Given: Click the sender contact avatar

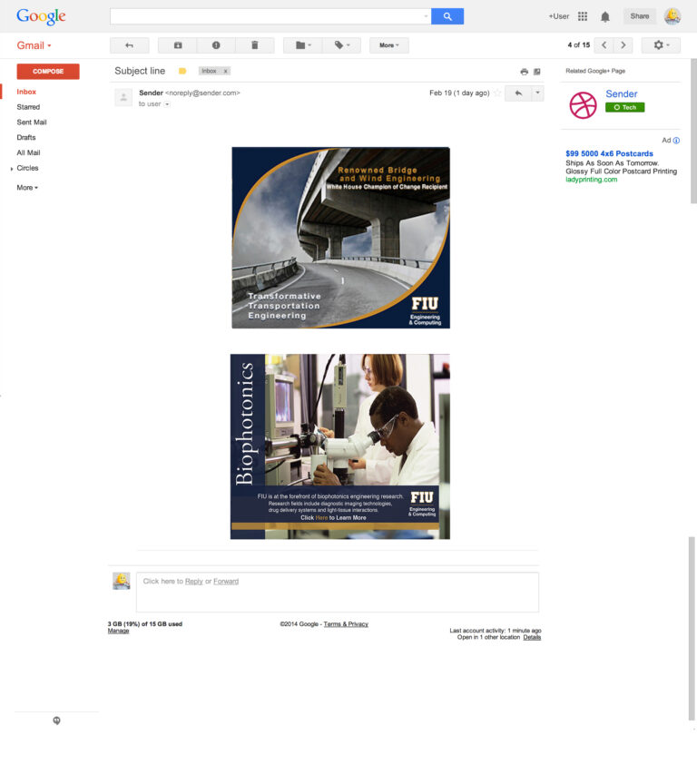Looking at the screenshot, I should 123,97.
